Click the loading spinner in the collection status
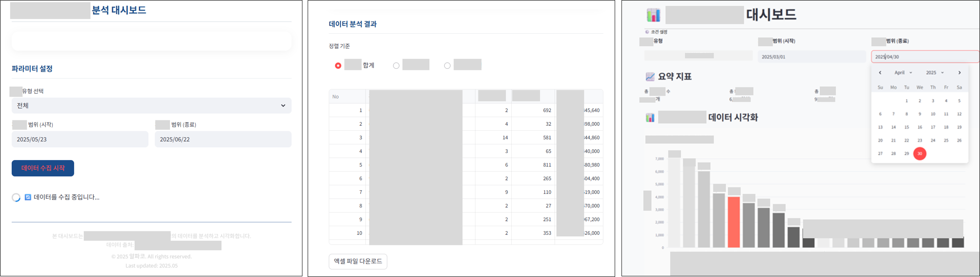This screenshot has height=277, width=980. [16, 197]
